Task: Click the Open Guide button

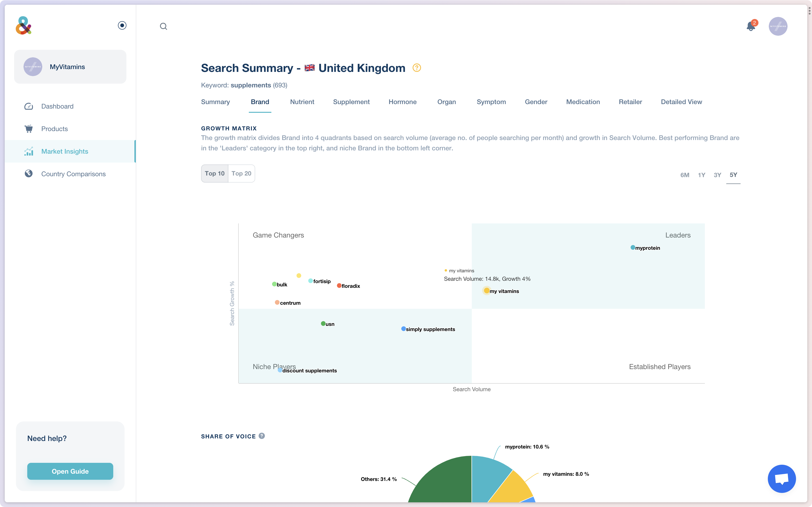Action: coord(70,471)
